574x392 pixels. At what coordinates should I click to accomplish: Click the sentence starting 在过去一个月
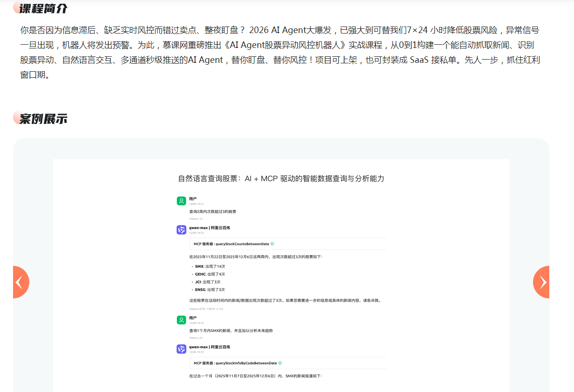(256, 376)
